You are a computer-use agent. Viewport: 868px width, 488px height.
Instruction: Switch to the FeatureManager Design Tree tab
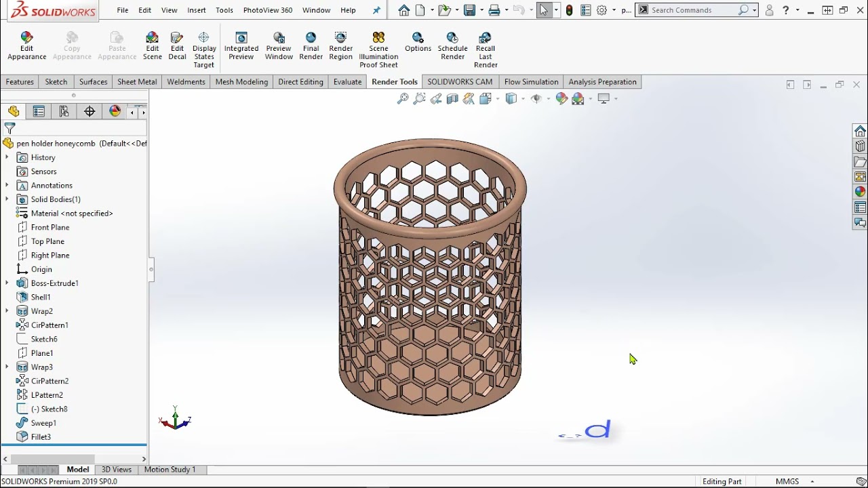(x=14, y=112)
